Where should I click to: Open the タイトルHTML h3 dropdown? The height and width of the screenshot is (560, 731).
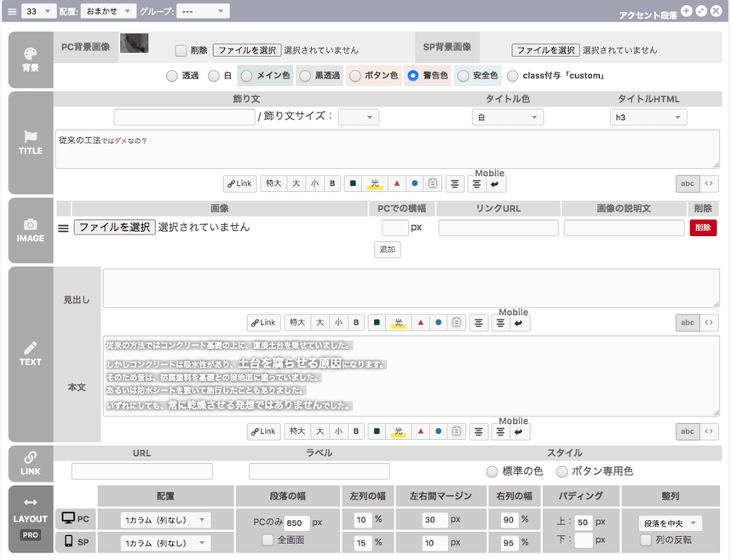point(648,118)
